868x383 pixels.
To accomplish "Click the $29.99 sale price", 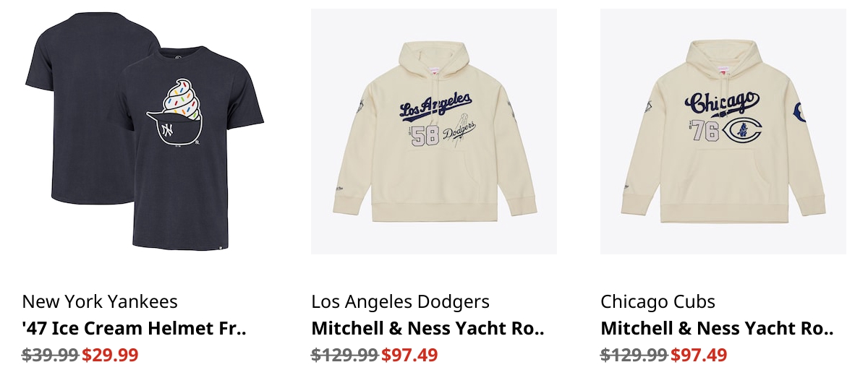I will tap(110, 355).
